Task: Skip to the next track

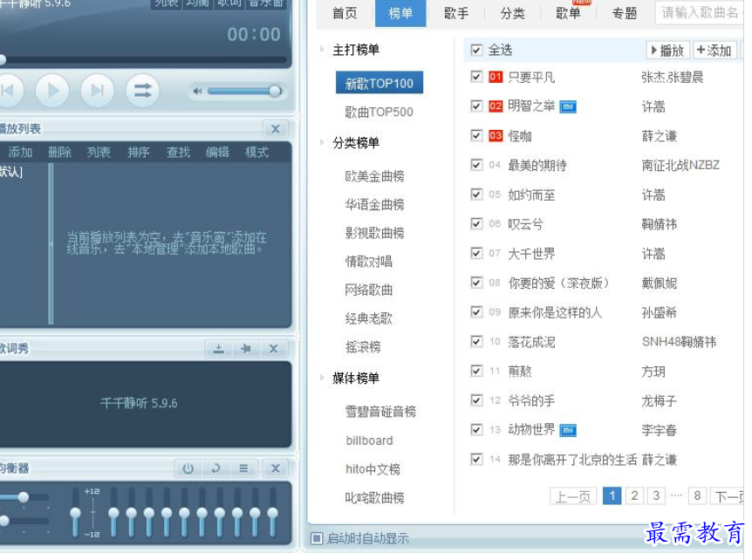Action: click(98, 91)
